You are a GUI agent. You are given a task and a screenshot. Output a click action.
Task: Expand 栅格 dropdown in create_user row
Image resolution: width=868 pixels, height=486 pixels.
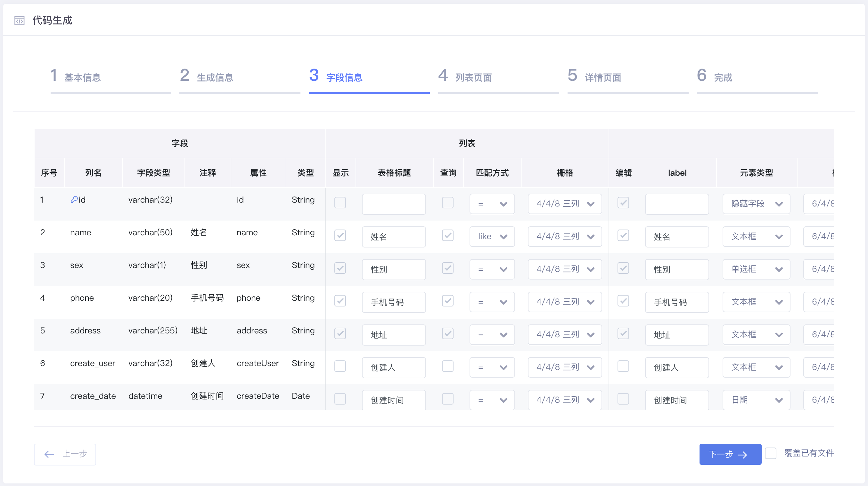pyautogui.click(x=565, y=368)
